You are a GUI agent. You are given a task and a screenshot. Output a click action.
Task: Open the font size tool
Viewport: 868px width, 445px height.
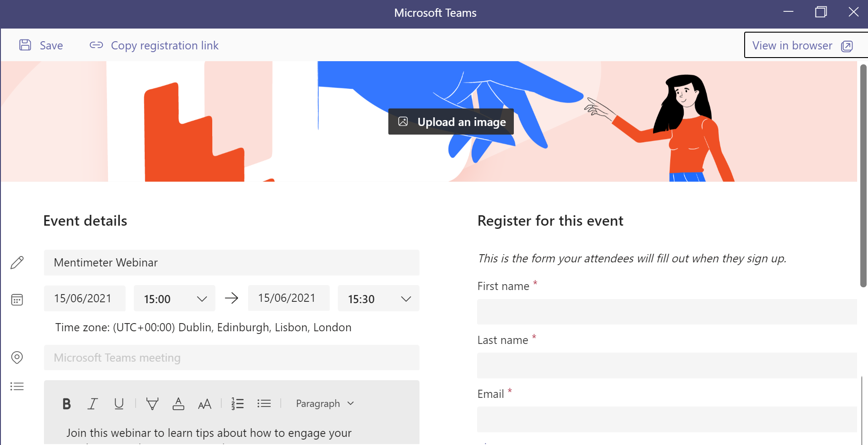[205, 404]
